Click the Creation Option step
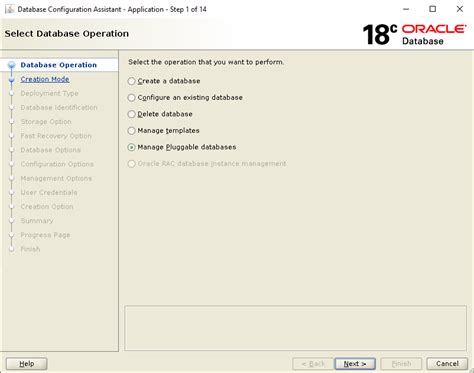 point(47,207)
